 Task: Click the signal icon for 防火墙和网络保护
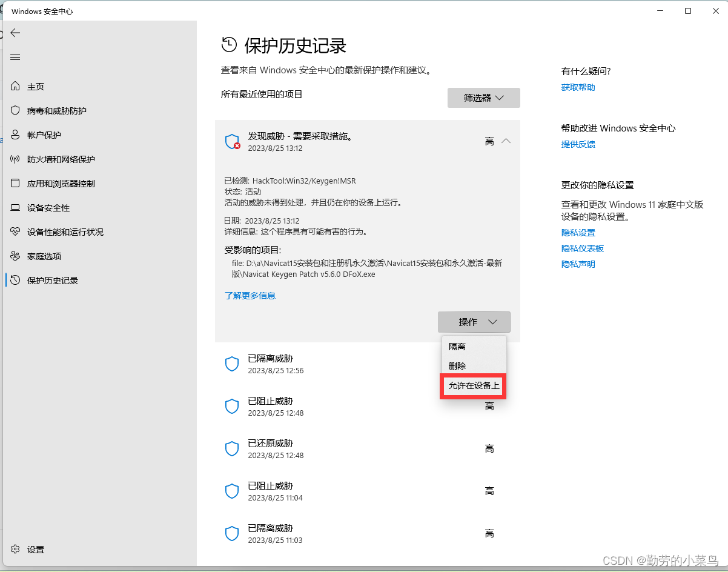[16, 159]
